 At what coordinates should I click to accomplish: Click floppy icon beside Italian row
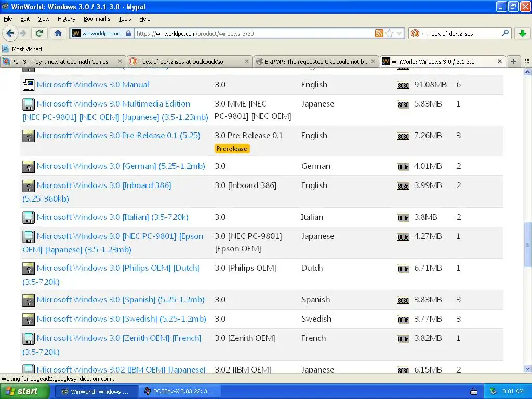(x=29, y=217)
